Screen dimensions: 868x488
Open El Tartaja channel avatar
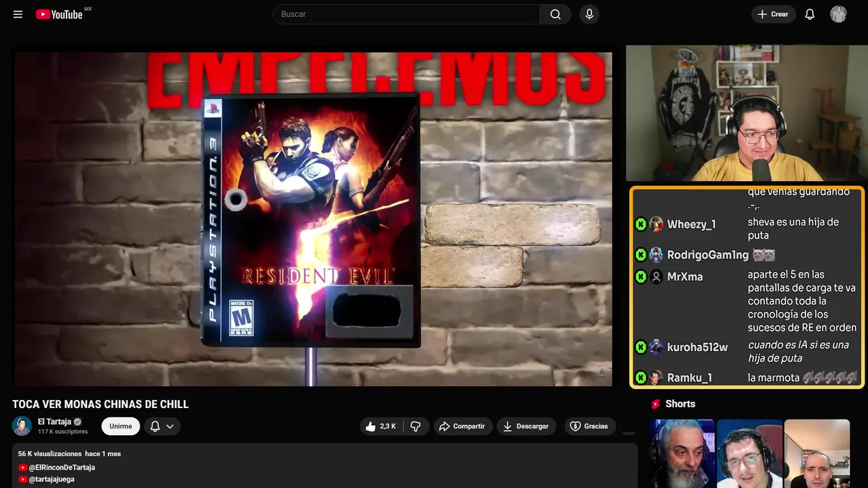coord(22,426)
